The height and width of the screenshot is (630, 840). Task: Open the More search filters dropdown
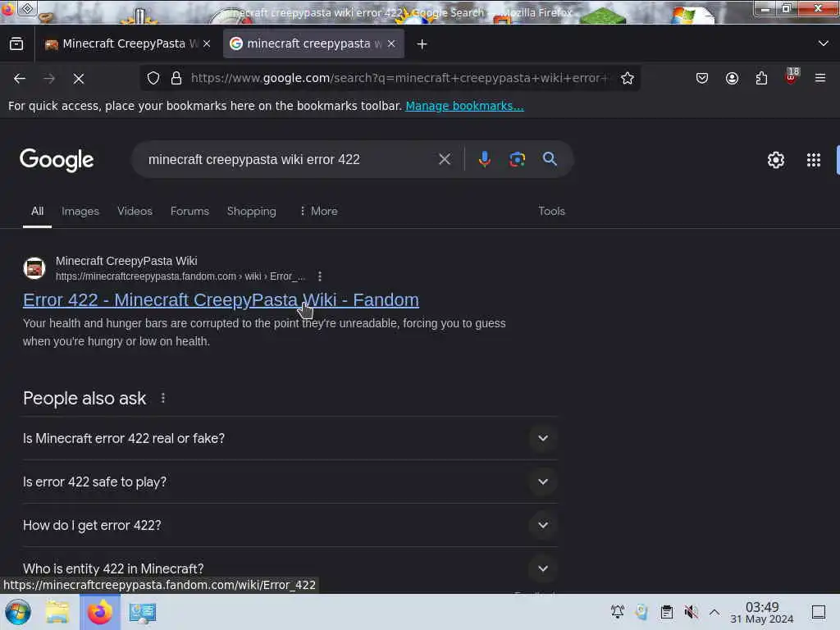click(x=318, y=211)
